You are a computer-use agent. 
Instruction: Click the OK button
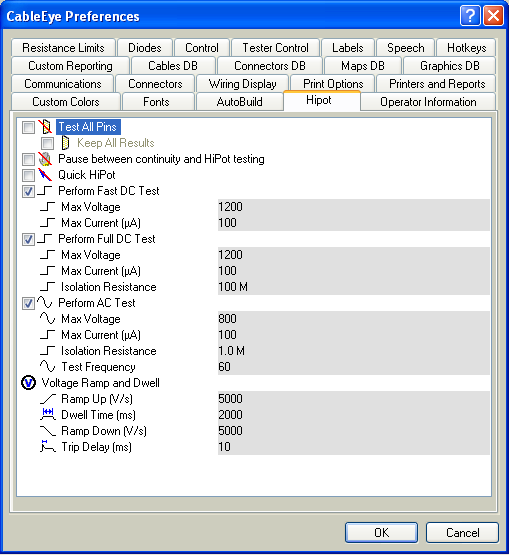382,532
